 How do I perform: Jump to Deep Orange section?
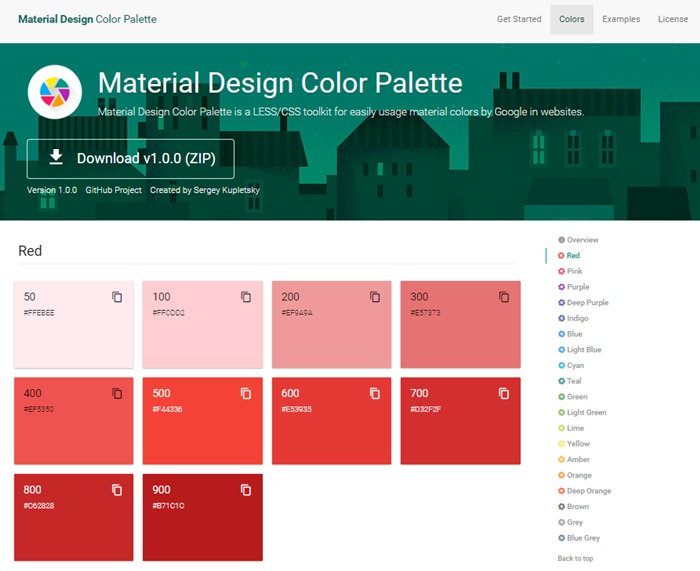[589, 491]
